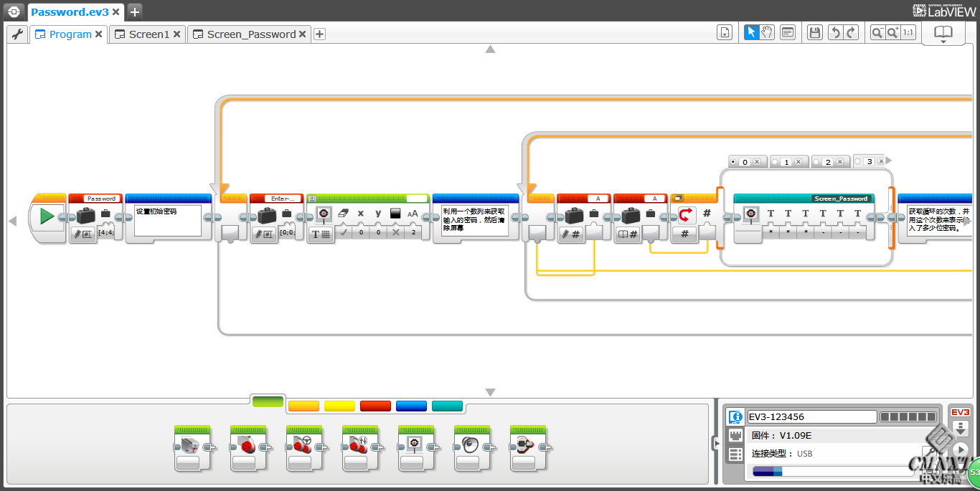Switch to the Screen1 tab
Image resolution: width=980 pixels, height=491 pixels.
click(x=149, y=34)
